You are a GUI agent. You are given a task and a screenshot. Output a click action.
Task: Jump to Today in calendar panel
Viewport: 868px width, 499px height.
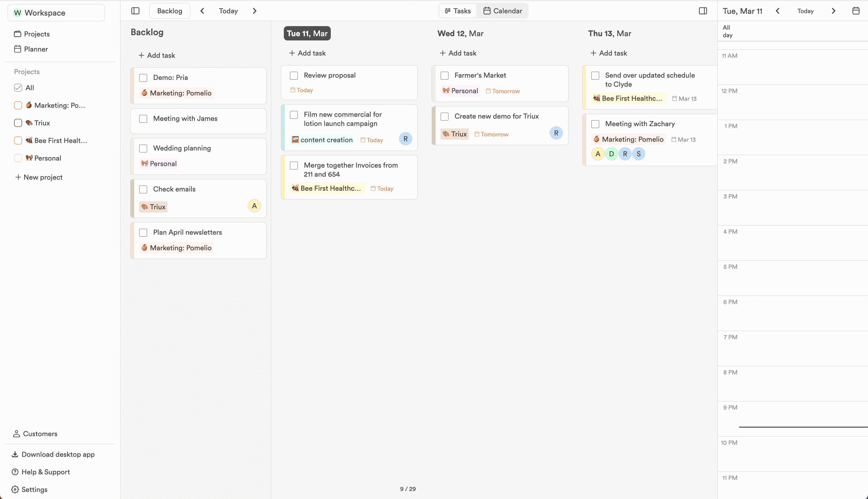tap(805, 11)
